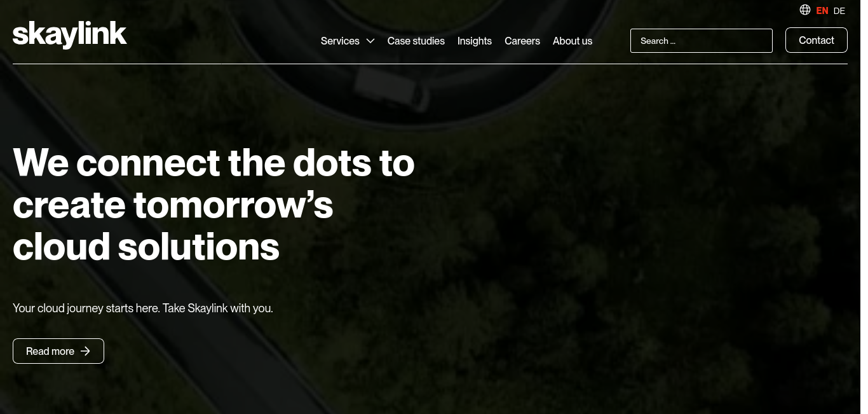Click the "We connect the dots to" headline line
The height and width of the screenshot is (414, 868).
point(214,162)
